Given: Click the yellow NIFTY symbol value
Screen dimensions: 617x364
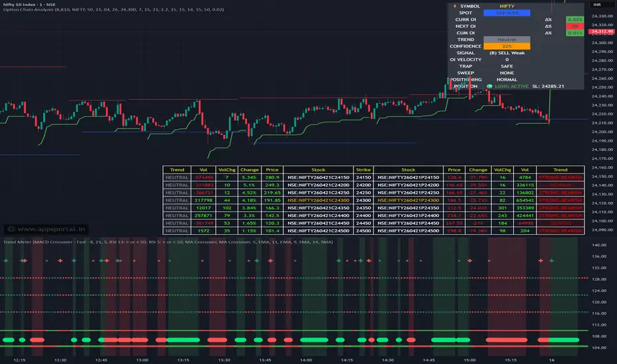Looking at the screenshot, I should click(507, 7).
